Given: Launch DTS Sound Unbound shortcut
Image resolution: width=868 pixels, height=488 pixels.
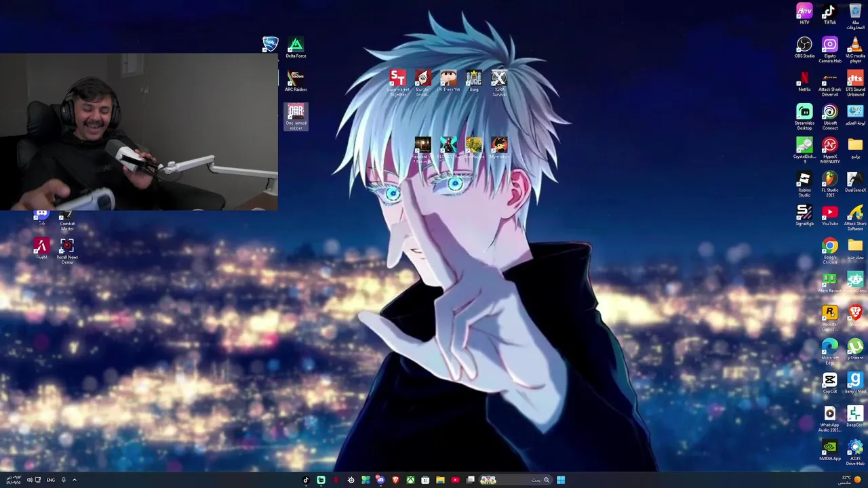Looking at the screenshot, I should 855,83.
